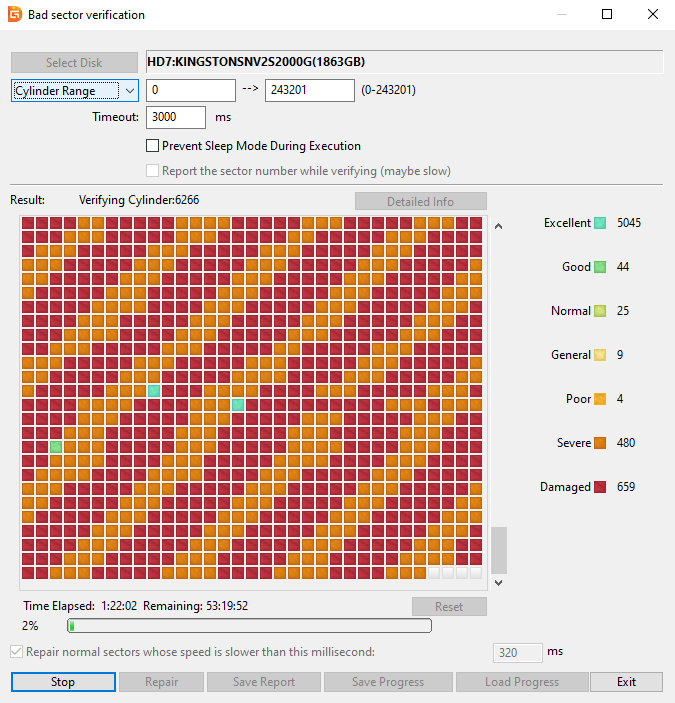Click the Good legend color swatch

pos(600,267)
